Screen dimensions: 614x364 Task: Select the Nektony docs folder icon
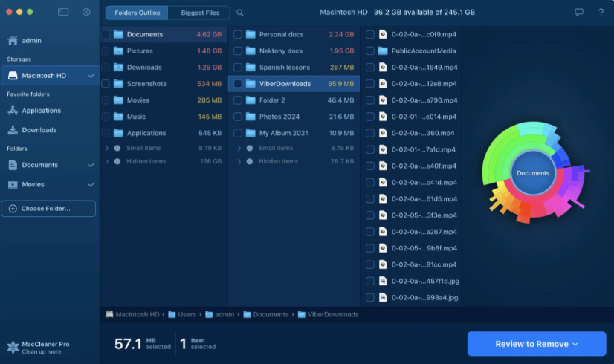click(251, 51)
